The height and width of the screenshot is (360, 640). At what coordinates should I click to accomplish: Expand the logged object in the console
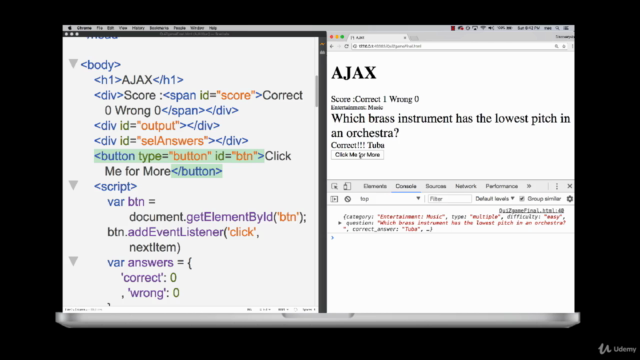(340, 223)
